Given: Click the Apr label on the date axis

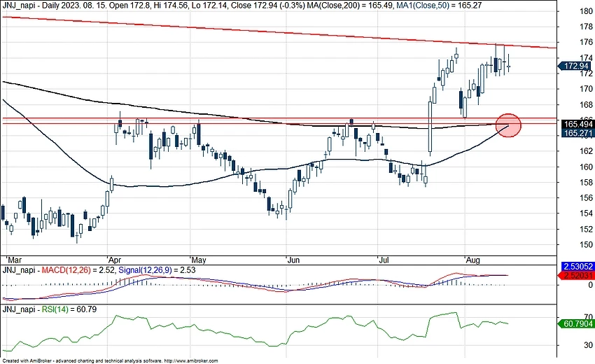Looking at the screenshot, I should [x=114, y=260].
